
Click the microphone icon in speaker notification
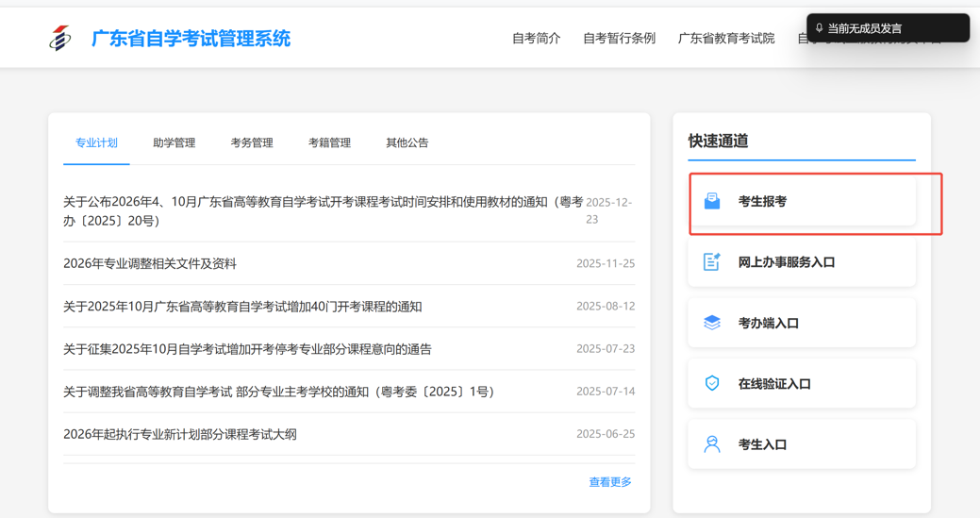pyautogui.click(x=819, y=28)
